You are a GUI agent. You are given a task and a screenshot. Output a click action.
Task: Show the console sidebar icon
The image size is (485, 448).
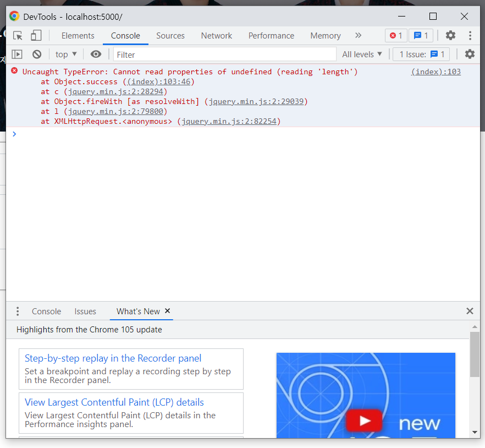(x=17, y=54)
